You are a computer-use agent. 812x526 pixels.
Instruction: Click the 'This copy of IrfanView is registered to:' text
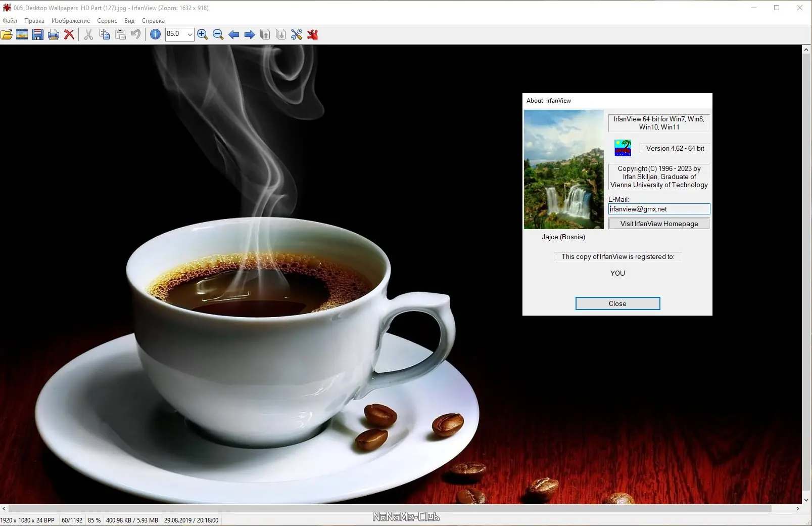[x=617, y=256]
